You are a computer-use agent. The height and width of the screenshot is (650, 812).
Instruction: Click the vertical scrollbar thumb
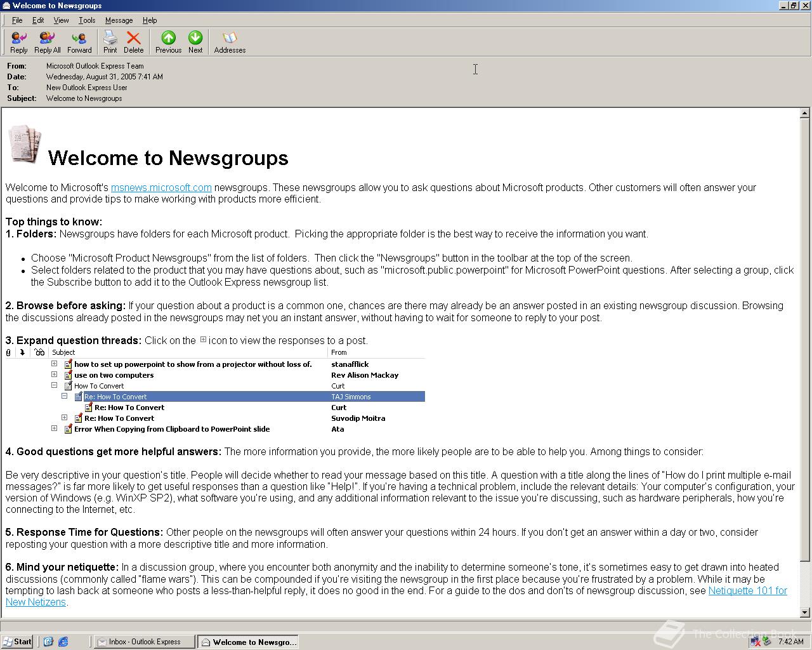[x=804, y=340]
